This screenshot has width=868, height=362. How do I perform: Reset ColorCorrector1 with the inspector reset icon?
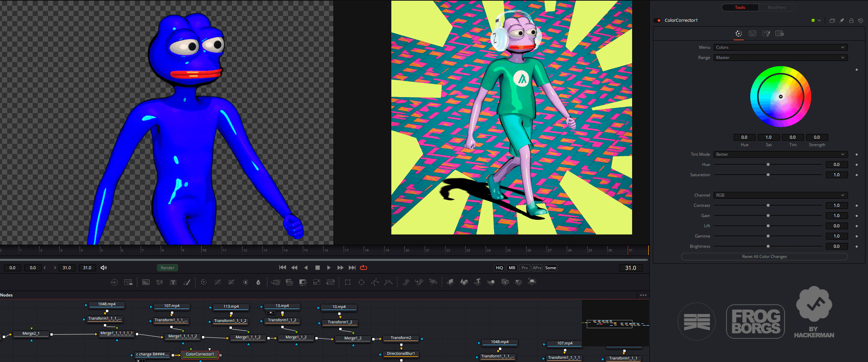(x=861, y=20)
